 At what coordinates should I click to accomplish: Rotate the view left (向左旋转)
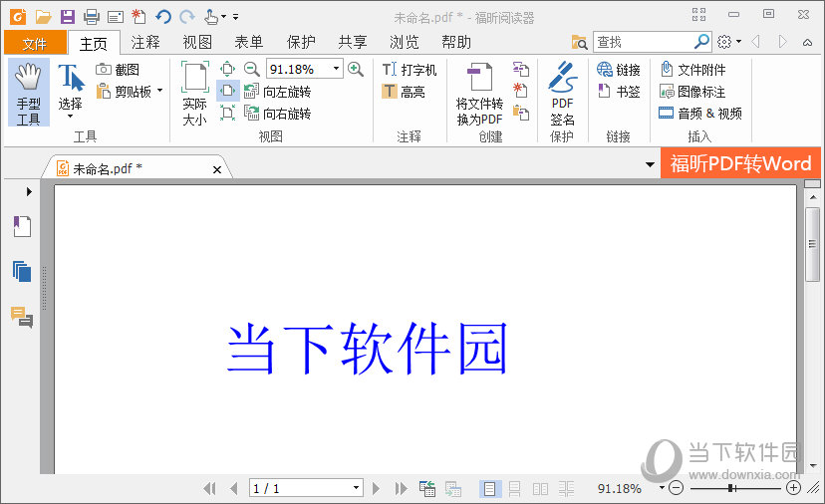tap(278, 92)
